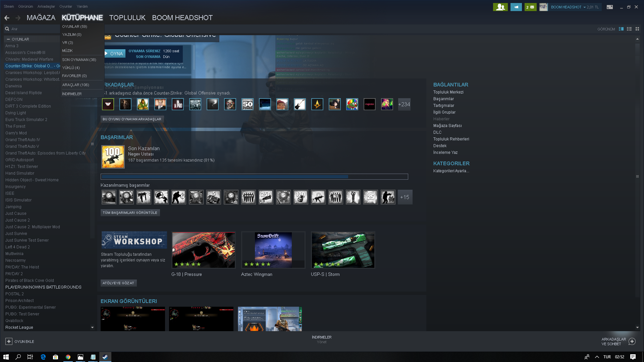Open the profile avatar in header
Image resolution: width=644 pixels, height=362 pixels.
point(543,7)
